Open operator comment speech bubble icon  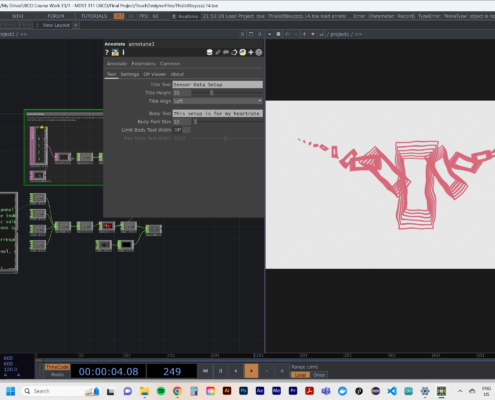[x=226, y=52]
